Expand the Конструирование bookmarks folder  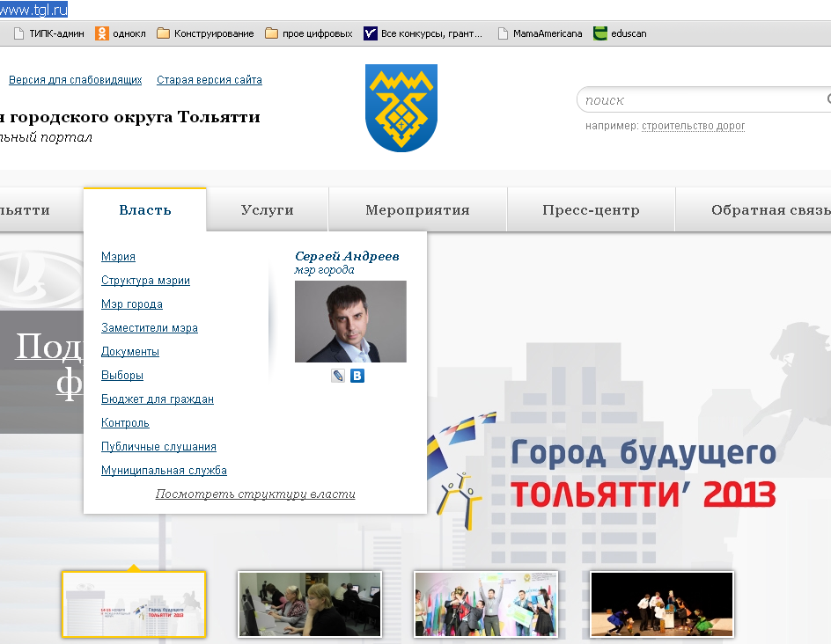coord(205,33)
